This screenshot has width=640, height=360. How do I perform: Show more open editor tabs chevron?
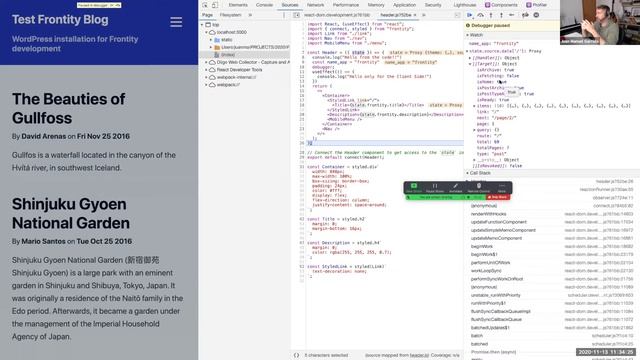(x=424, y=15)
